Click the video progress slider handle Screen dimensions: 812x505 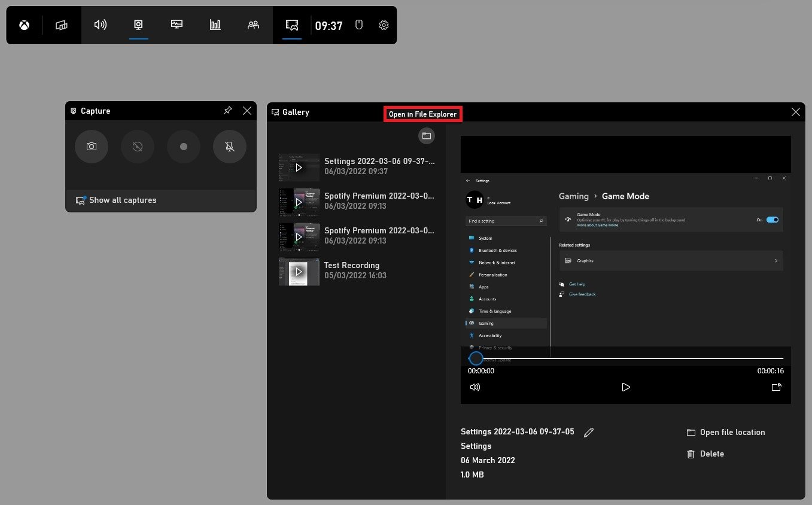[476, 358]
